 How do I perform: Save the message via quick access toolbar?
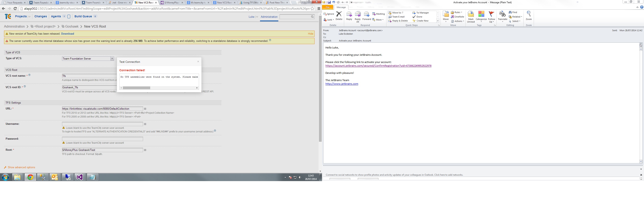coord(329,2)
